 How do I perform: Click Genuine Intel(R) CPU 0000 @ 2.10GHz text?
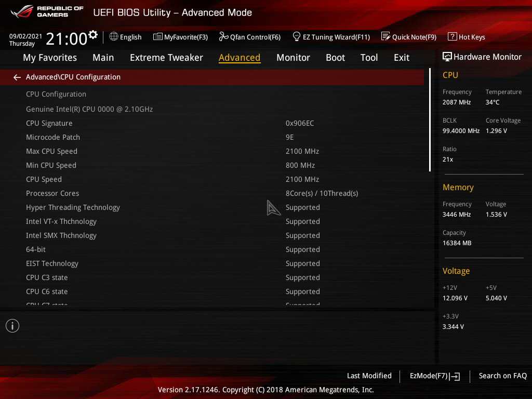pos(89,109)
